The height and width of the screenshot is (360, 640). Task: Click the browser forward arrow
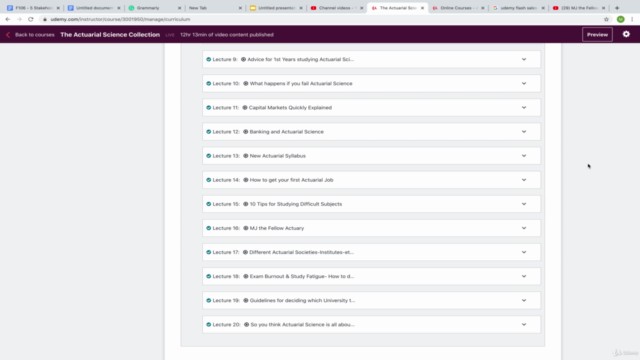pyautogui.click(x=19, y=19)
